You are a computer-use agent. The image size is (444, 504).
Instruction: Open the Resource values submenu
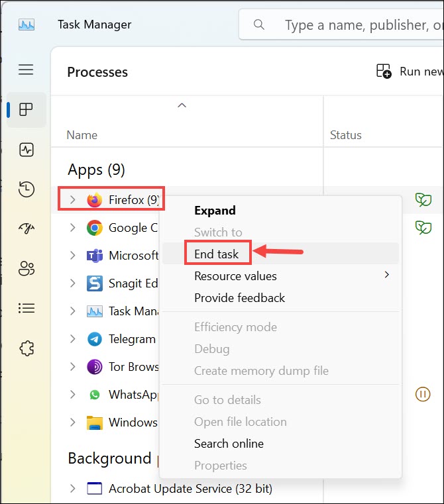click(x=235, y=276)
